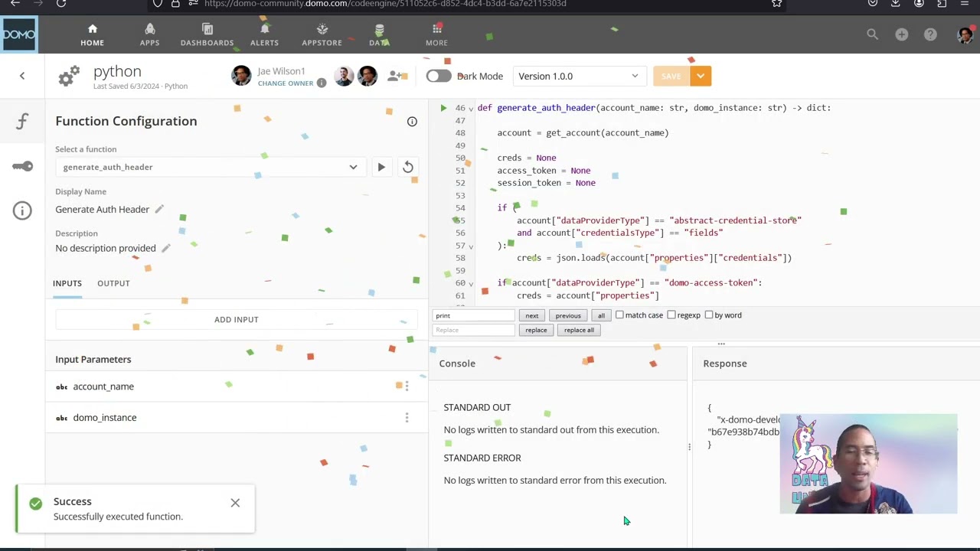
Task: Click Change Owner link
Action: pyautogui.click(x=286, y=83)
